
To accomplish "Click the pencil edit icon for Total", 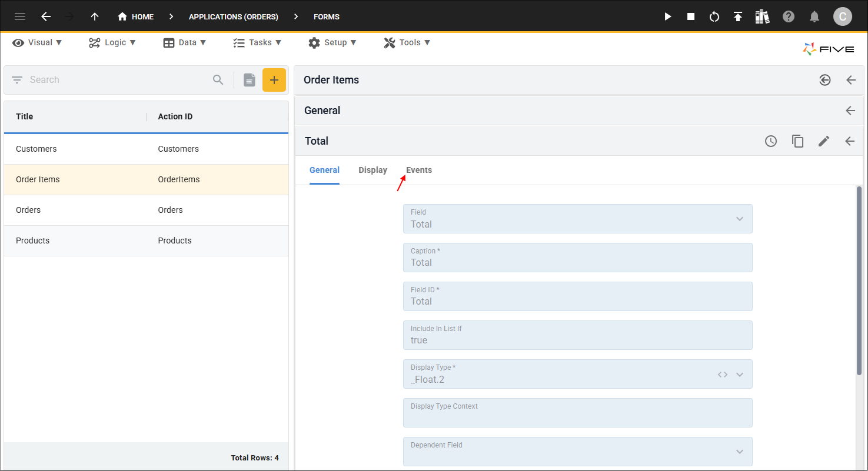I will tap(824, 141).
